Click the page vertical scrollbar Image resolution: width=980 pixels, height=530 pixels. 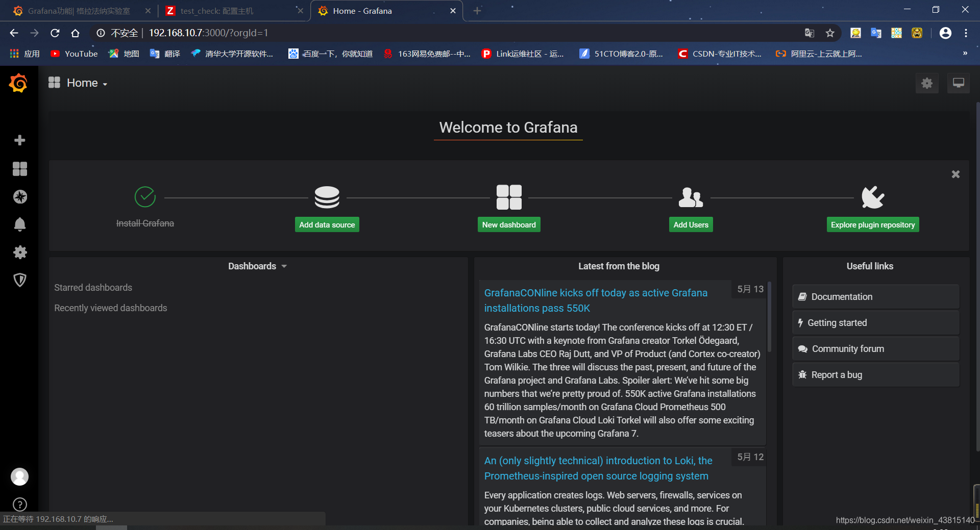(977, 275)
